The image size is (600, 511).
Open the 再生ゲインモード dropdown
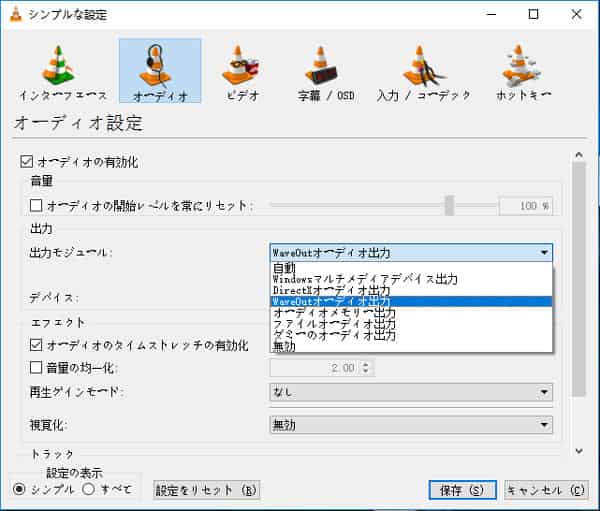point(411,392)
